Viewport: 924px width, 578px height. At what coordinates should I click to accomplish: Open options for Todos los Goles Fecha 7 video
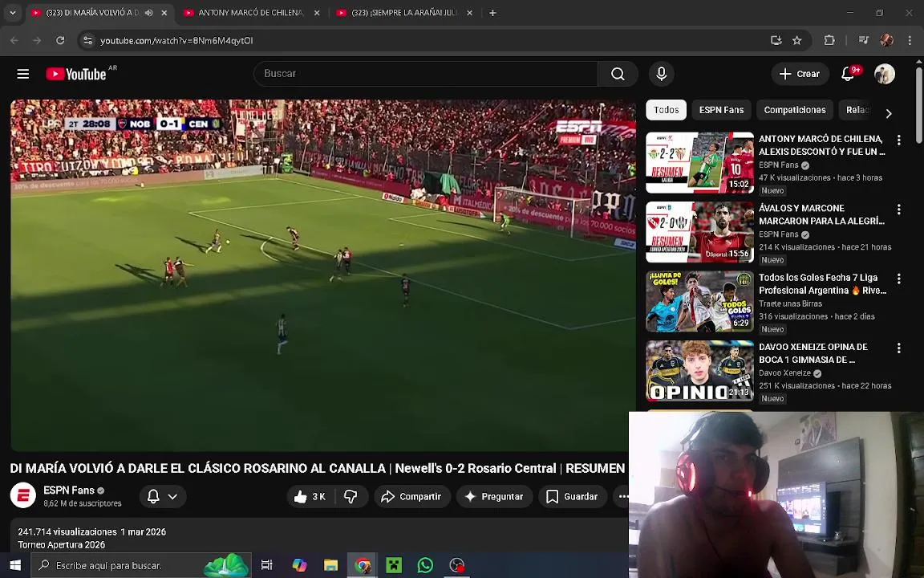coord(898,279)
